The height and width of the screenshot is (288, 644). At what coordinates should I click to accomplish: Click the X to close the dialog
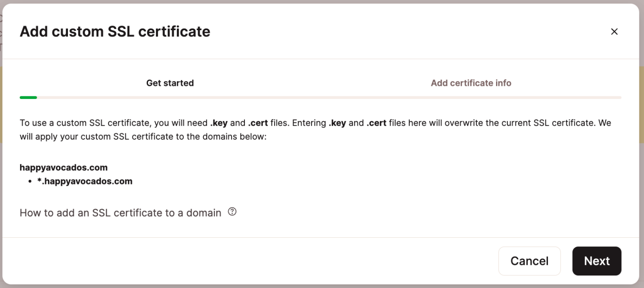(x=614, y=31)
